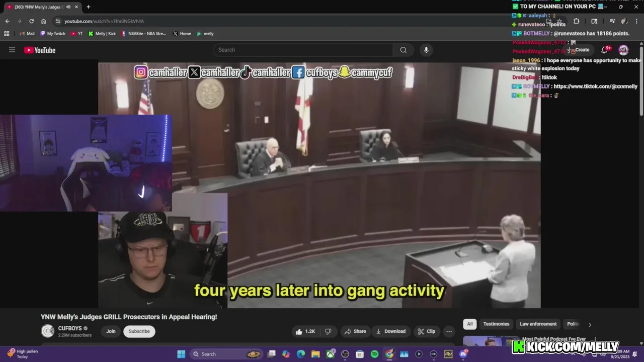
Task: Open the X Home bookmark
Action: click(x=182, y=34)
